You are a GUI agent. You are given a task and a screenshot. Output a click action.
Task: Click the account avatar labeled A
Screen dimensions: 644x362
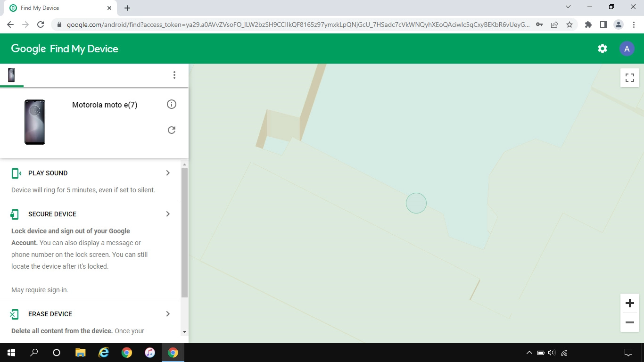(627, 49)
